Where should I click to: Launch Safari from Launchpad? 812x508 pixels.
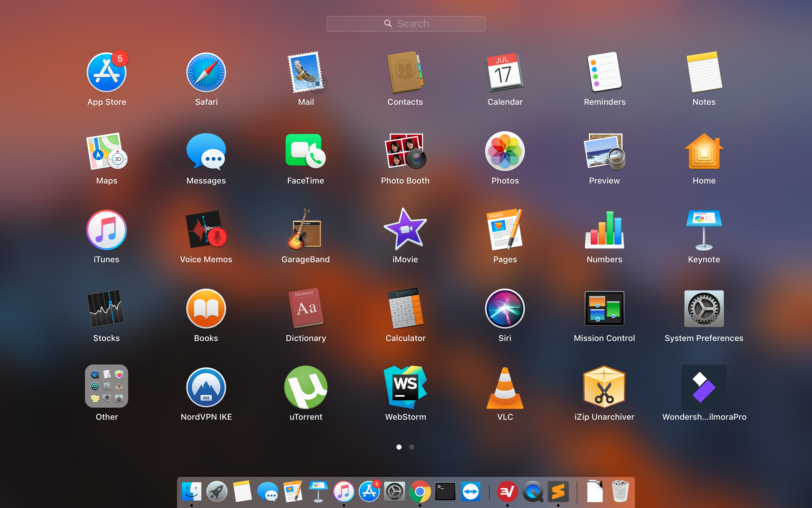coord(206,72)
